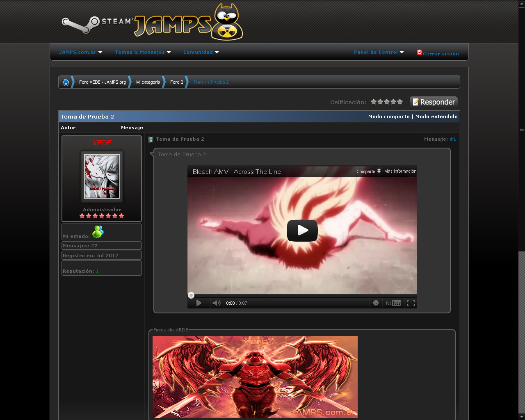525x420 pixels.
Task: Click the Steam JAMPS site logo
Action: (x=152, y=23)
